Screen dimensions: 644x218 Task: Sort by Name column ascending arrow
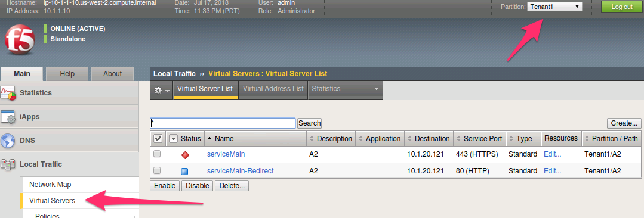point(209,139)
